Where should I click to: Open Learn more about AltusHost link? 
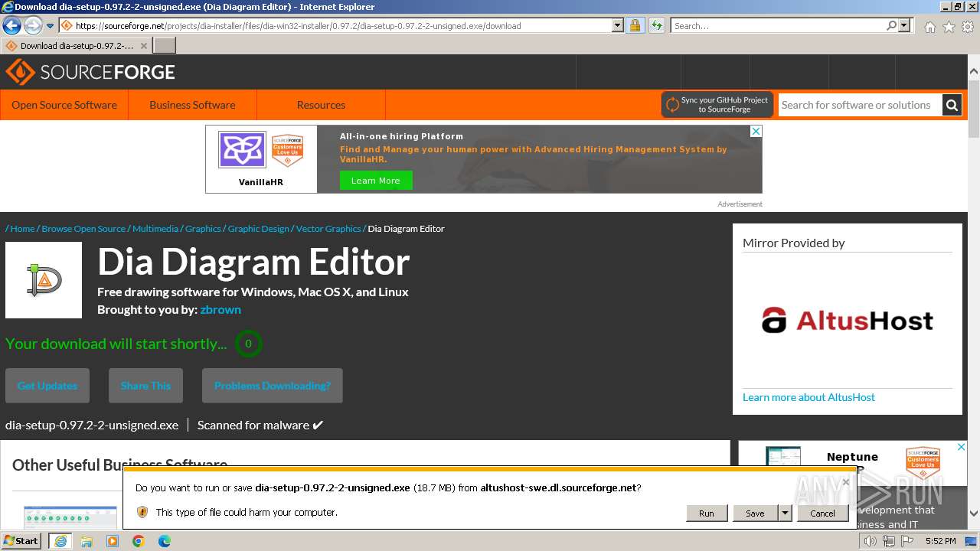[x=808, y=397]
